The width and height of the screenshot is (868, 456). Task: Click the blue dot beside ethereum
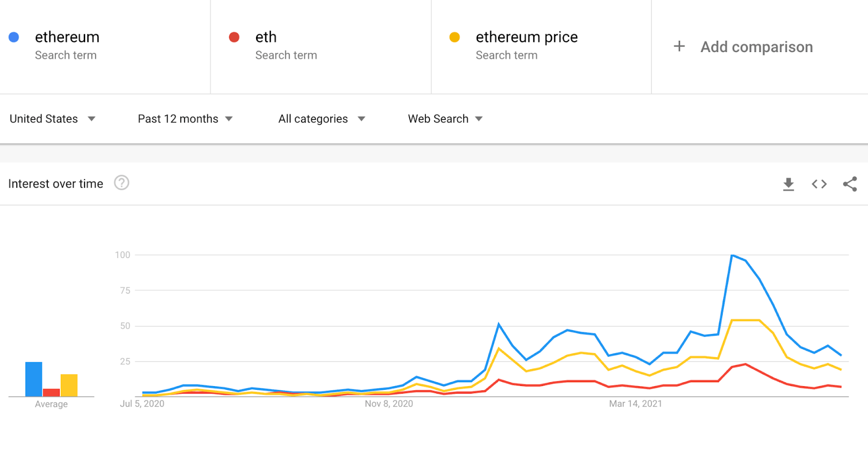click(14, 37)
